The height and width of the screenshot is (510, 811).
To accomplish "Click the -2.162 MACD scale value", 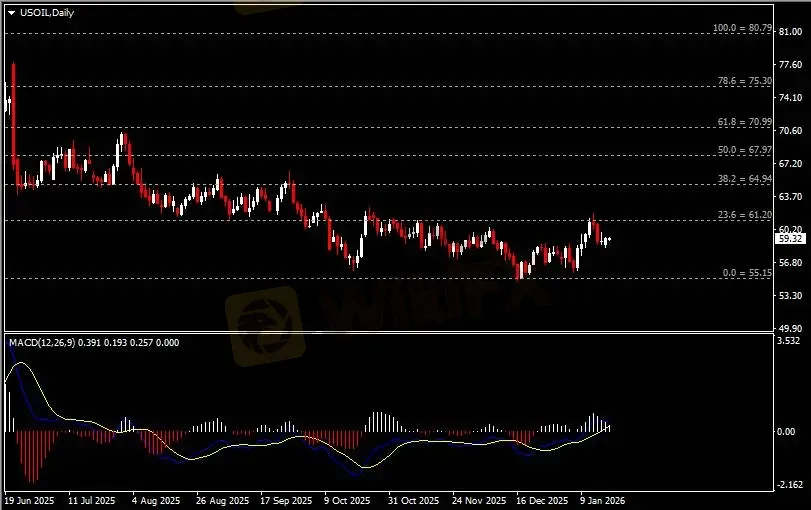I will point(790,485).
